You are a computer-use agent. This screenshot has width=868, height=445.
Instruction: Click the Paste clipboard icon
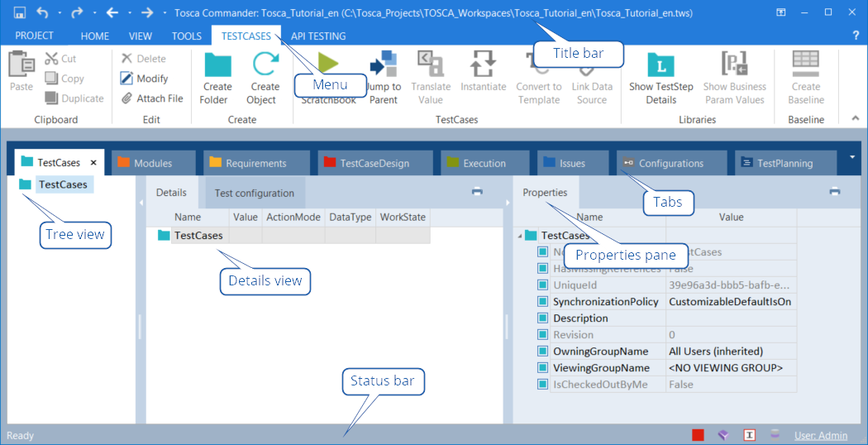[21, 65]
